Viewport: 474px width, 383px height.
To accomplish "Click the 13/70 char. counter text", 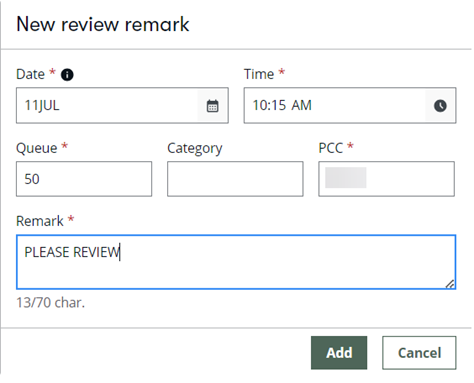I will click(51, 303).
